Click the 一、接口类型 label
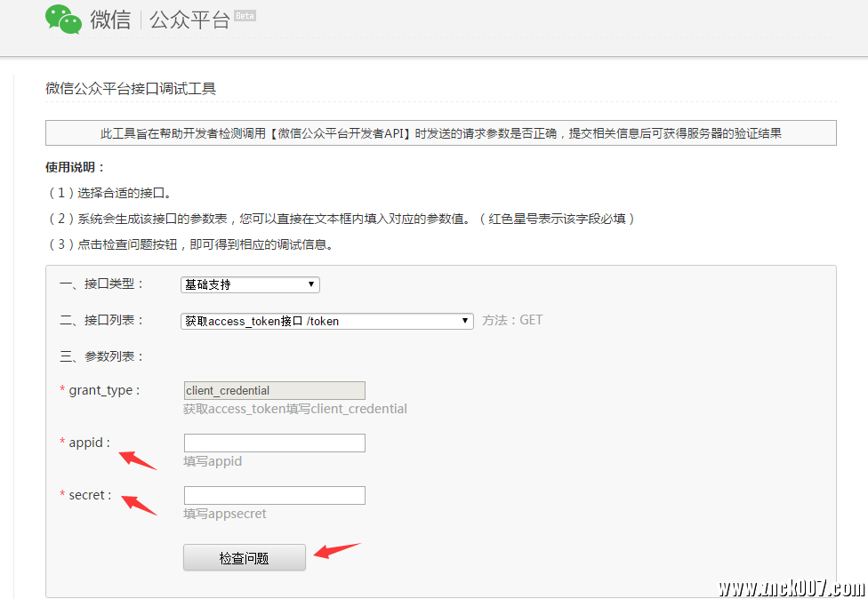This screenshot has width=868, height=599. (101, 284)
